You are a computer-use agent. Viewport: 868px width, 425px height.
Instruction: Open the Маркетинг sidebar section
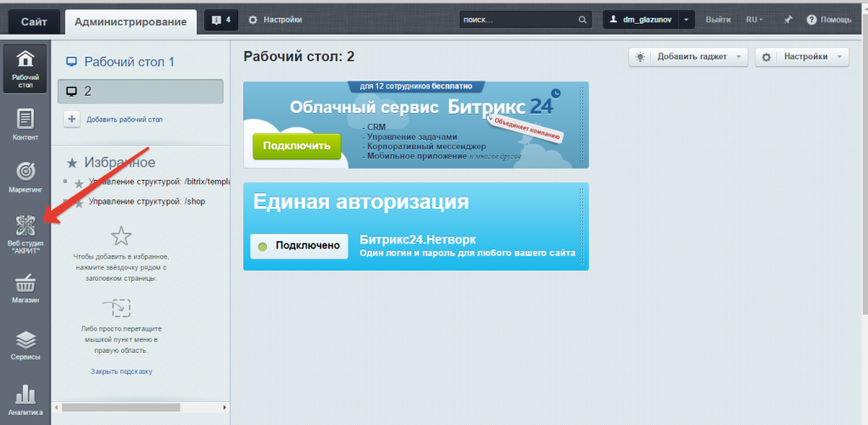(x=25, y=177)
